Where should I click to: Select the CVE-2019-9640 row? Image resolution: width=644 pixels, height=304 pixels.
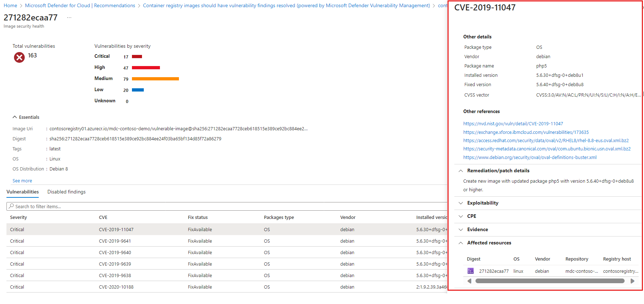227,252
